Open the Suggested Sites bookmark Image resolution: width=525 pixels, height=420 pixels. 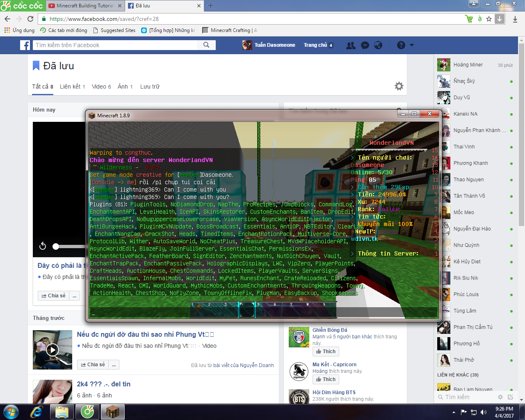(x=114, y=30)
